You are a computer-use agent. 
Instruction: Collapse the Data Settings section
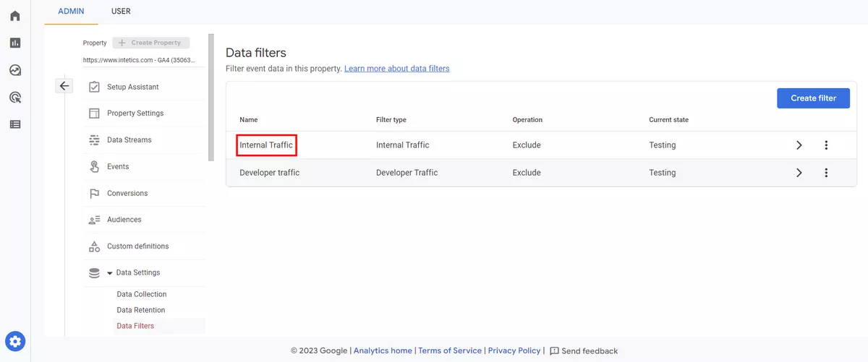click(x=110, y=273)
